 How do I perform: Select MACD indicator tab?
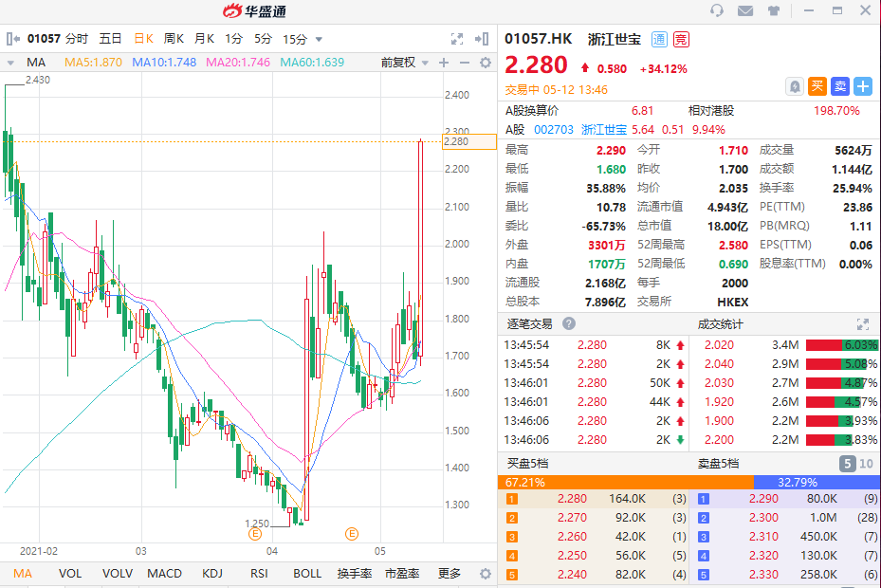[165, 574]
